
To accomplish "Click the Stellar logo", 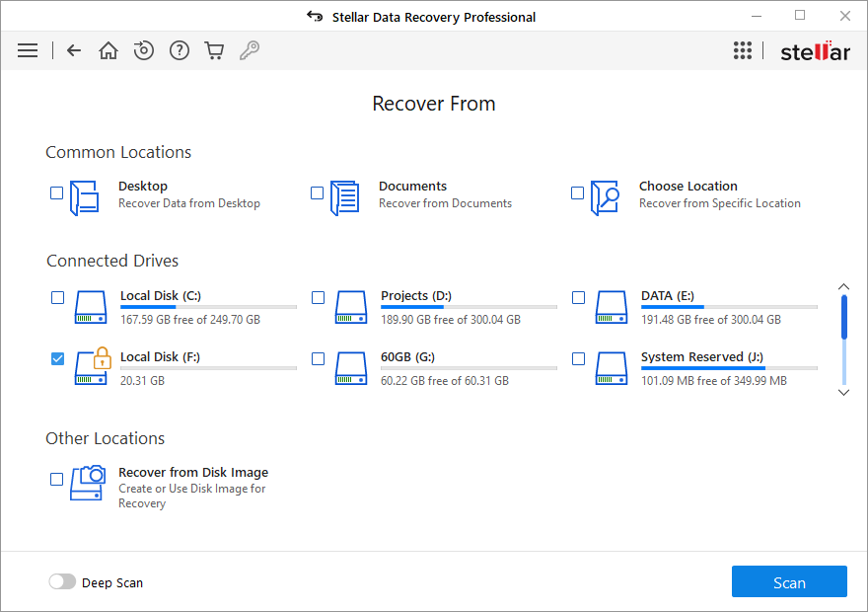I will tap(815, 49).
